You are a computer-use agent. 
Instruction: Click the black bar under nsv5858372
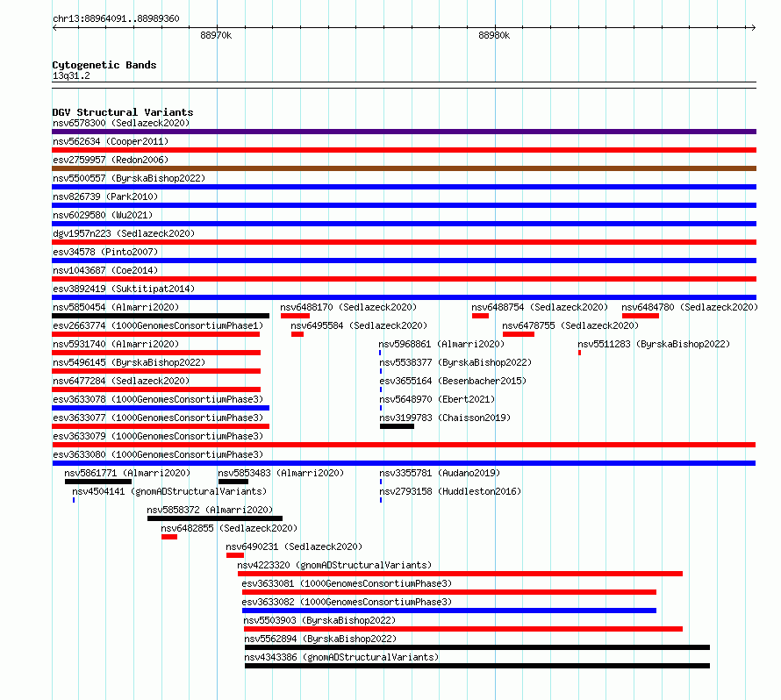click(x=215, y=518)
